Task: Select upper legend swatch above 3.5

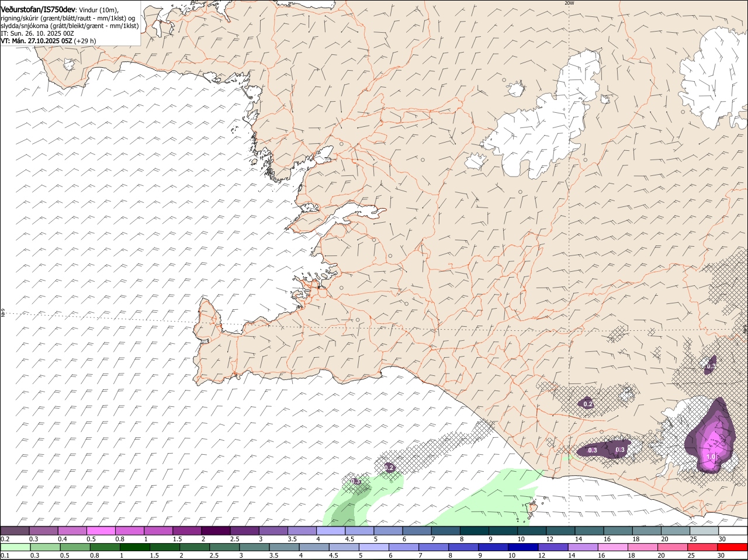Action: tap(302, 531)
